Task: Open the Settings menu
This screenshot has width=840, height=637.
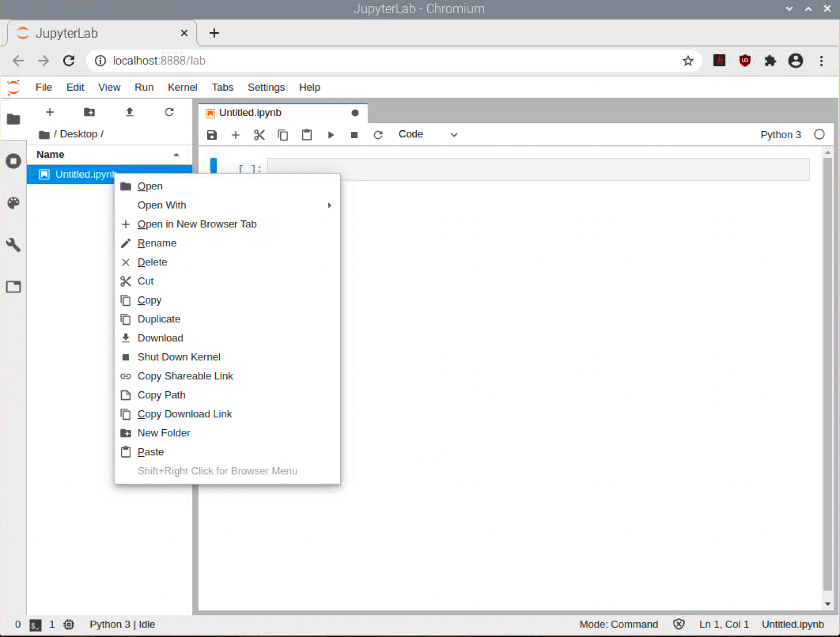Action: coord(266,87)
